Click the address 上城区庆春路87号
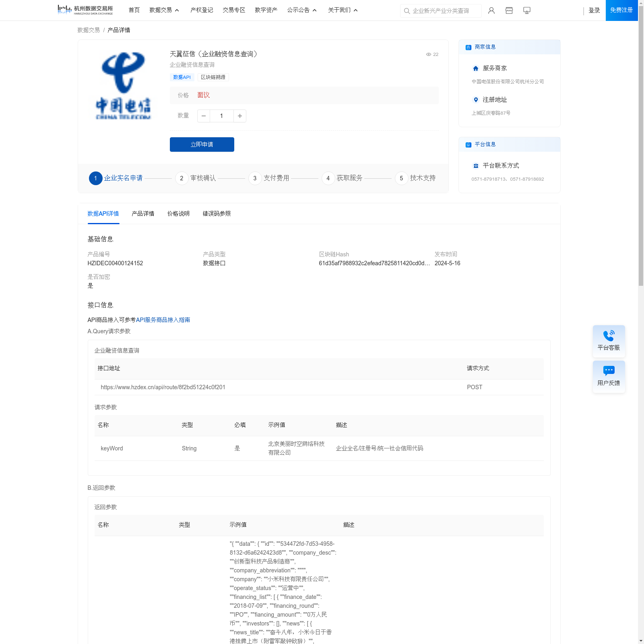This screenshot has height=644, width=644. [x=491, y=113]
